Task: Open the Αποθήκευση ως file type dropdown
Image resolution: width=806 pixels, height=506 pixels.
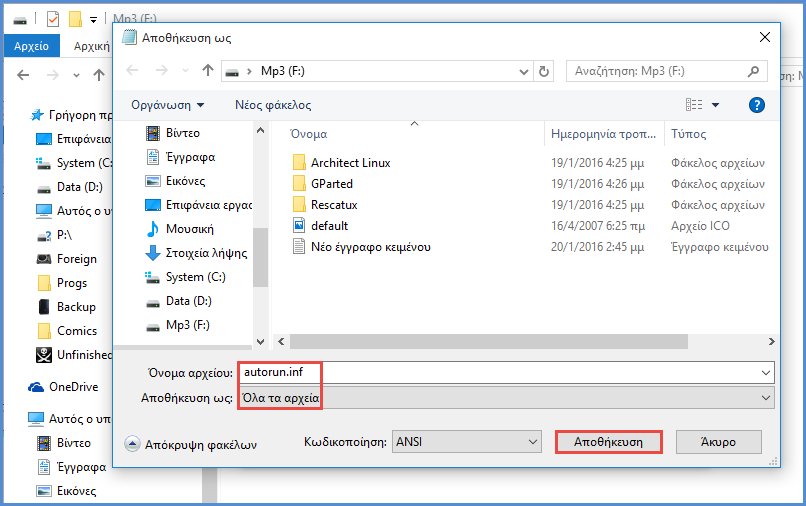Action: click(x=506, y=398)
